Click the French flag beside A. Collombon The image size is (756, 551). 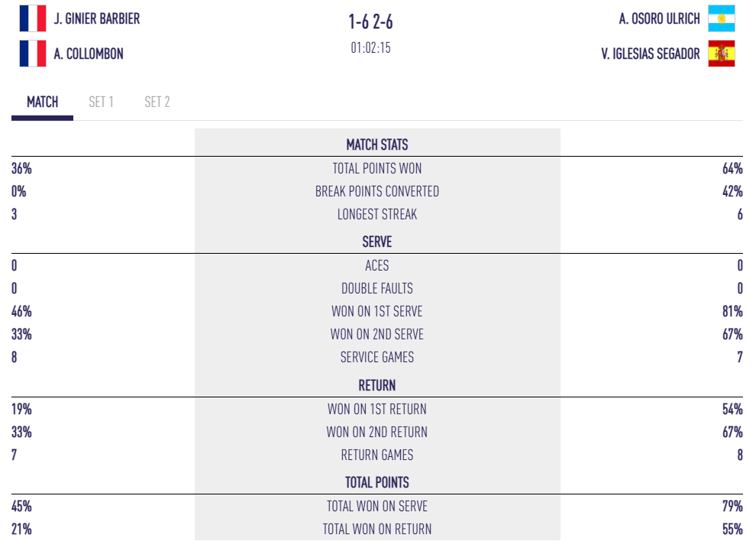coord(32,54)
